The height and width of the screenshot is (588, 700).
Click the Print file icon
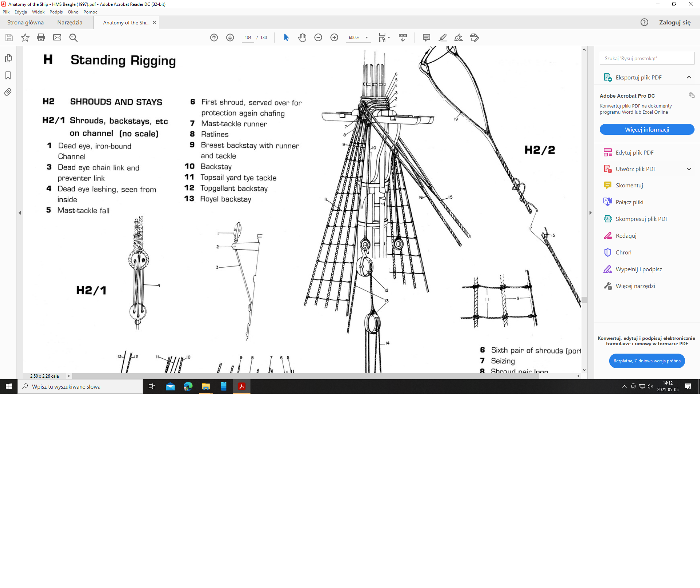click(41, 38)
